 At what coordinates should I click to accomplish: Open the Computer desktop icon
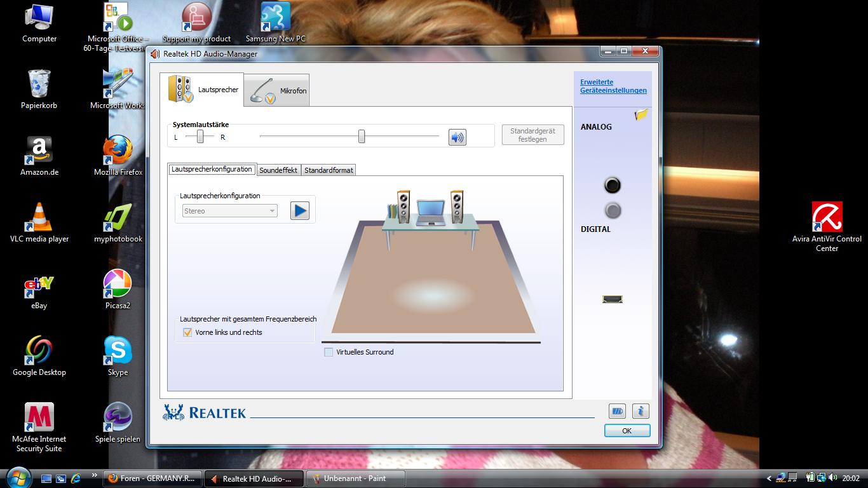pyautogui.click(x=39, y=24)
